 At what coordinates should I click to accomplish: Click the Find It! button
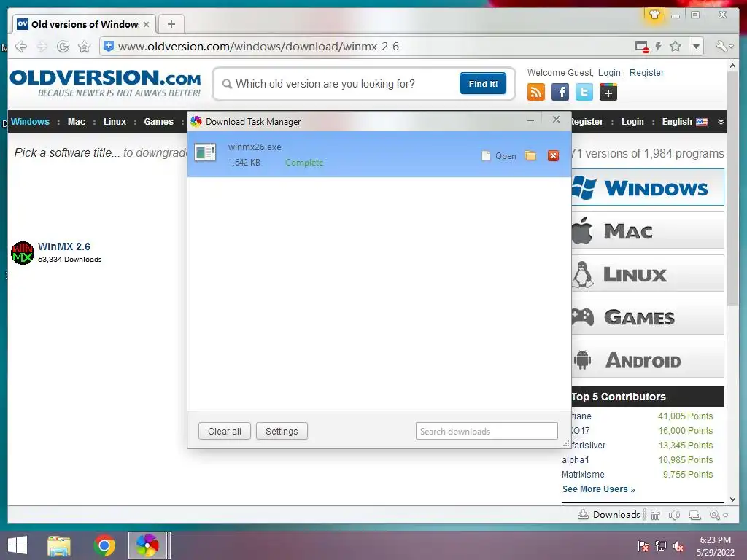point(483,84)
